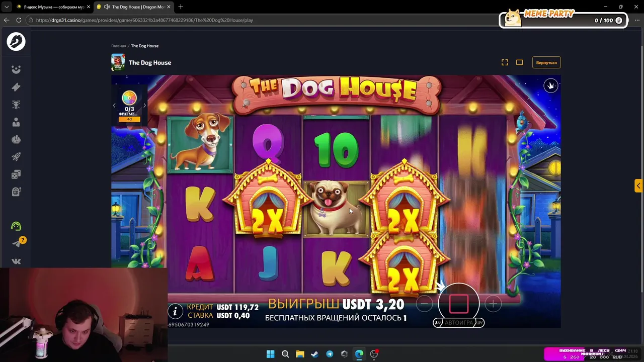
Task: Open the game info 'i' button
Action: [x=175, y=312]
